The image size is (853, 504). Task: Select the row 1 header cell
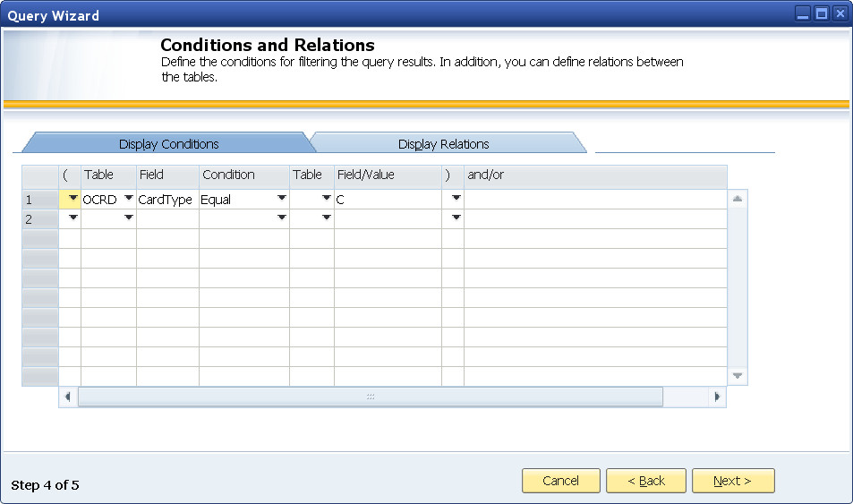(39, 200)
